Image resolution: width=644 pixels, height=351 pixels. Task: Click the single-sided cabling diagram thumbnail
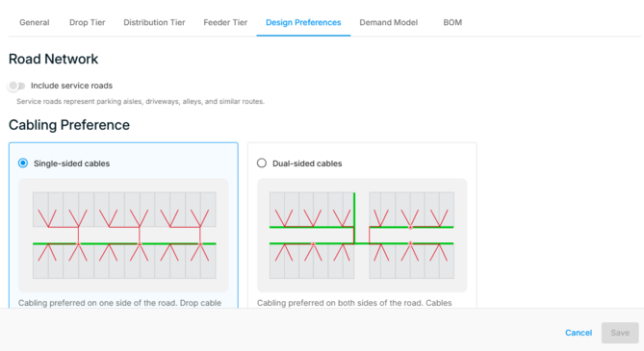point(123,236)
